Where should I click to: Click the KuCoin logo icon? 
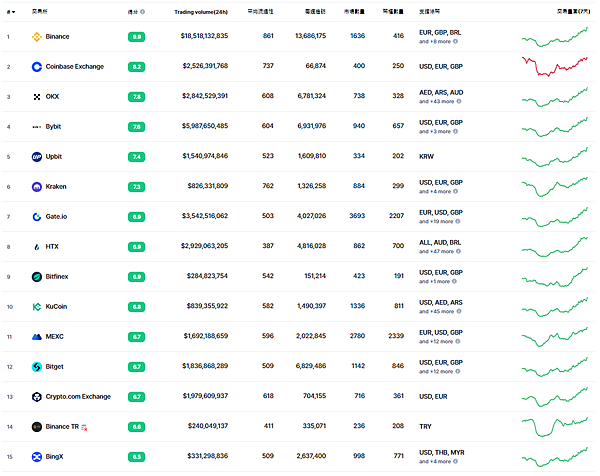(x=37, y=307)
